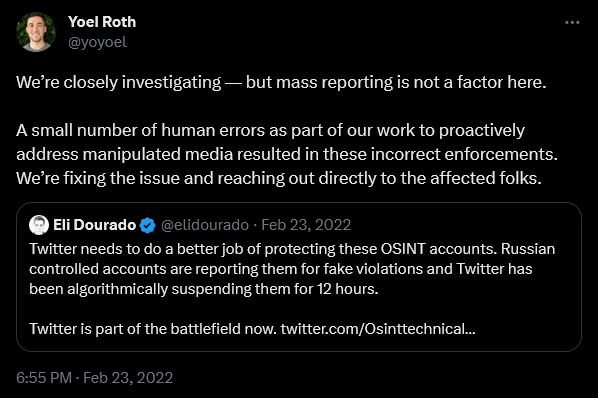Click the quoted tweet's Feb 23, 2022 date
The height and width of the screenshot is (398, 598).
pos(306,225)
